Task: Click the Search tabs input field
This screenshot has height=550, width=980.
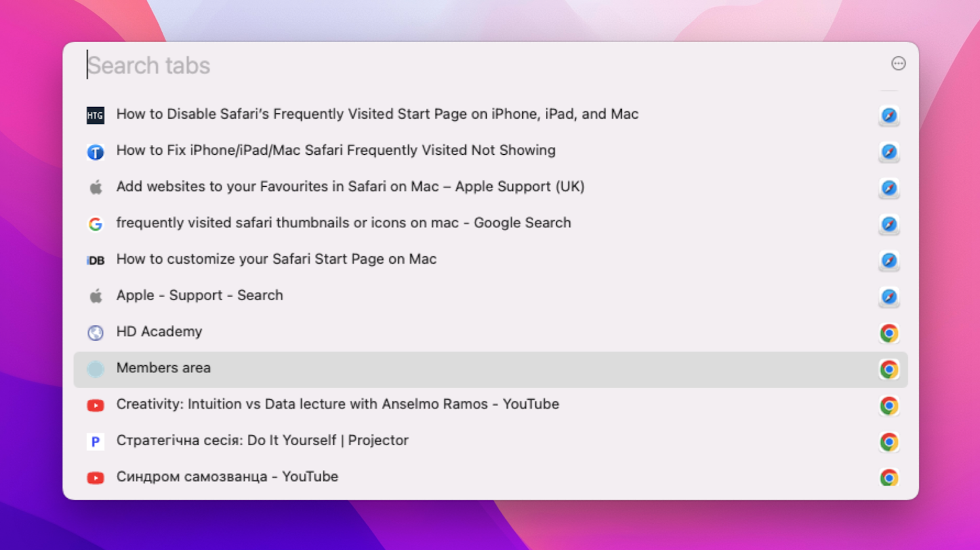Action: pyautogui.click(x=262, y=65)
